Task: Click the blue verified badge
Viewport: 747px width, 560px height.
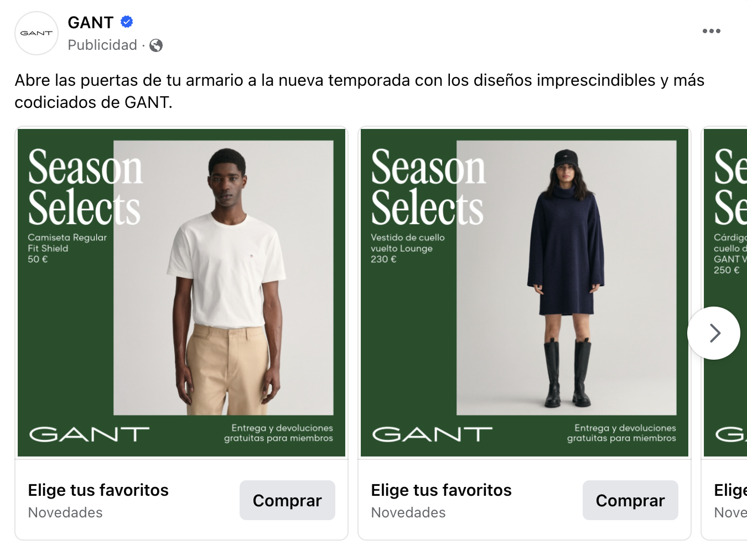Action: (x=127, y=22)
